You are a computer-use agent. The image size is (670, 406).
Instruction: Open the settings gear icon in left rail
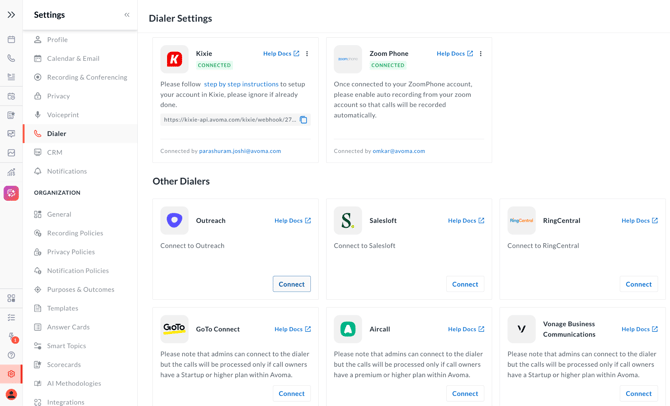pos(11,374)
